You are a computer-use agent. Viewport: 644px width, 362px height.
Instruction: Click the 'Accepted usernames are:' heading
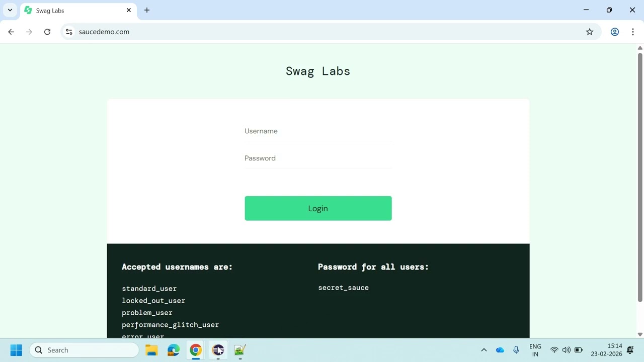point(177,267)
